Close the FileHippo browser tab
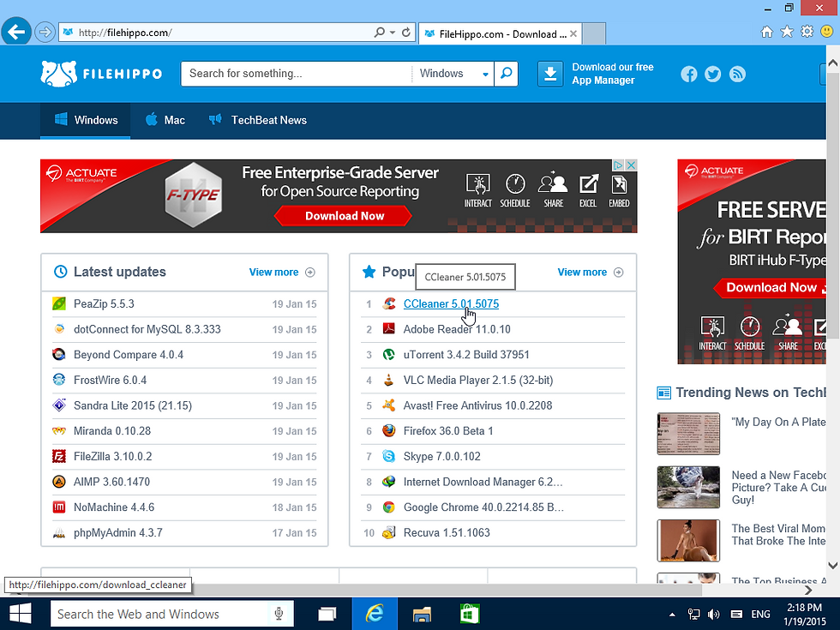840x630 pixels. pyautogui.click(x=573, y=33)
